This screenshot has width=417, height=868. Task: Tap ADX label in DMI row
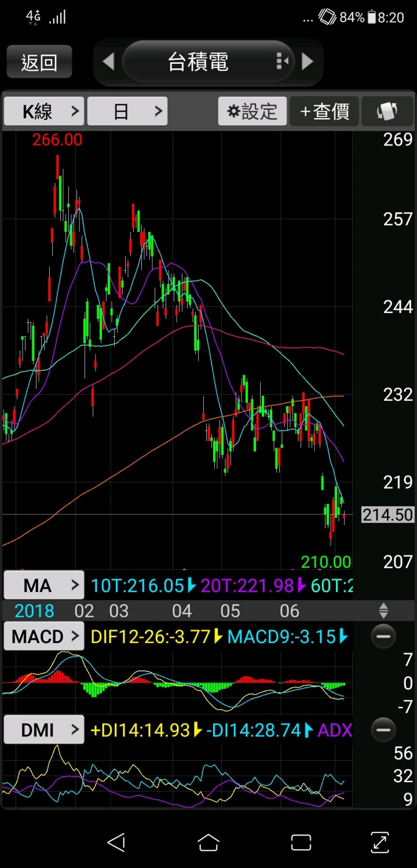(x=335, y=730)
